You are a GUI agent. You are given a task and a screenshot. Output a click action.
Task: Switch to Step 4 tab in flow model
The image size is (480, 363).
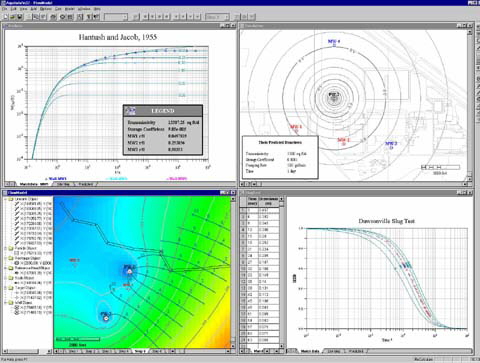pyautogui.click(x=123, y=351)
